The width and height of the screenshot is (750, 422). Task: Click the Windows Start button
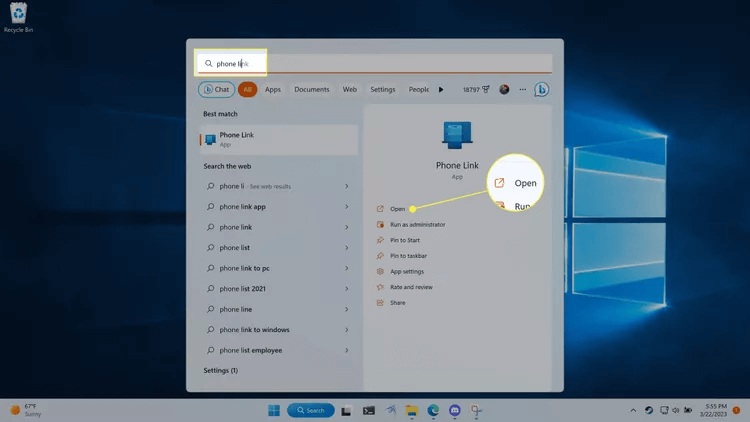pyautogui.click(x=273, y=410)
